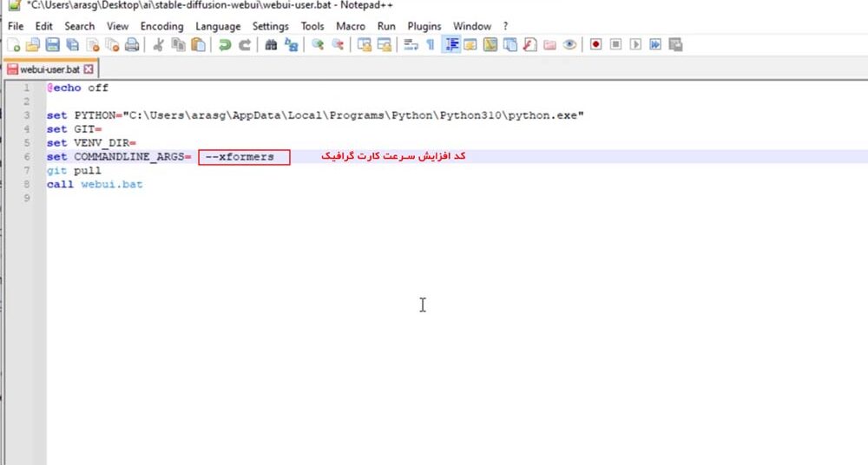Viewport: 868px width, 465px height.
Task: Click the Close All toolbar icon
Action: click(x=112, y=45)
